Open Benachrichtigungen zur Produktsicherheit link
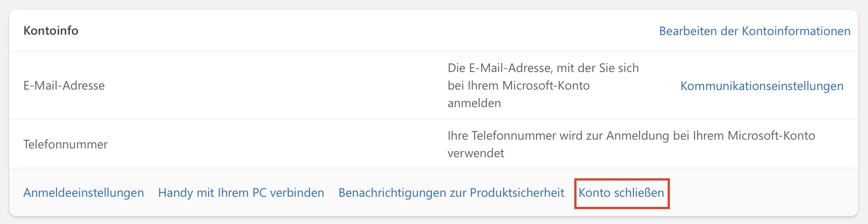 [x=451, y=193]
